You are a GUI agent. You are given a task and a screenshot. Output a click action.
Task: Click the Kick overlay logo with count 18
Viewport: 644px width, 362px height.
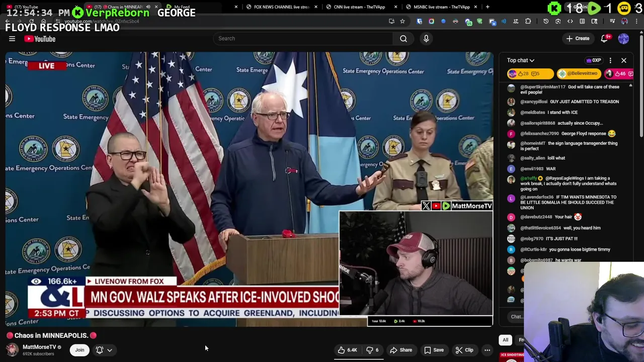[x=554, y=8]
